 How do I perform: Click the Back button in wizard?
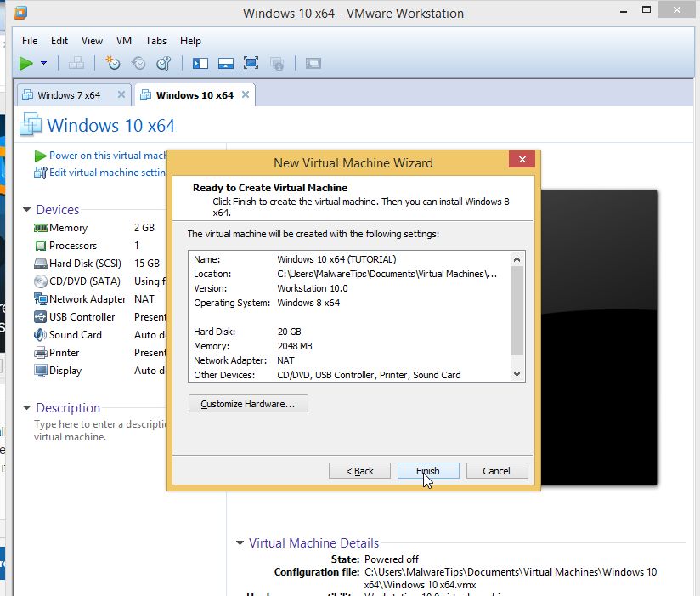[x=360, y=471]
